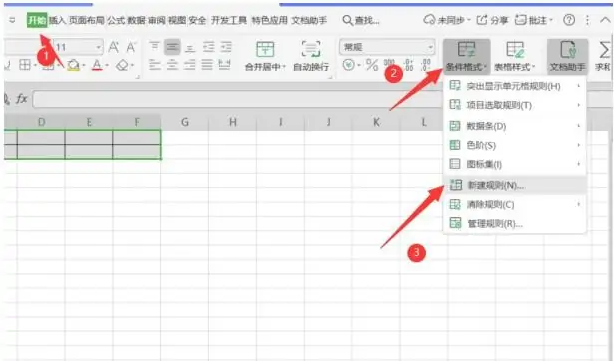614x361 pixels.
Task: Toggle the vertical middle align button
Action: 172,47
